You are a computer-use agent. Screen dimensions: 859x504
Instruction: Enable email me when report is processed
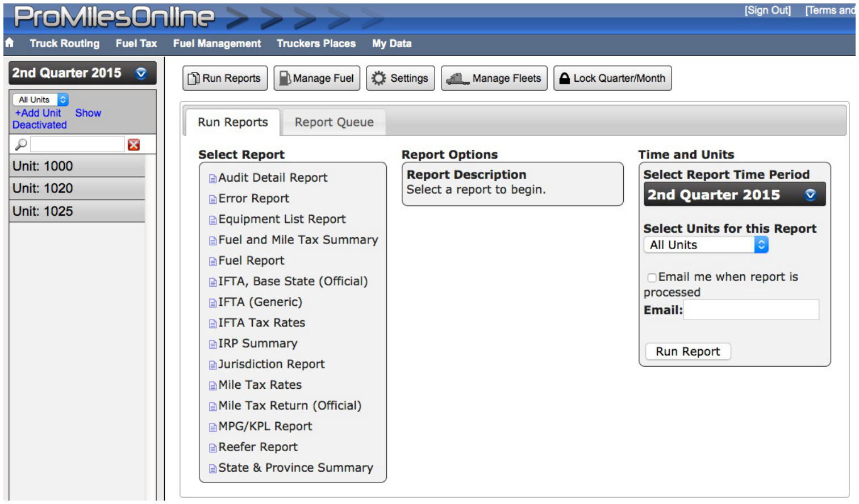tap(652, 278)
